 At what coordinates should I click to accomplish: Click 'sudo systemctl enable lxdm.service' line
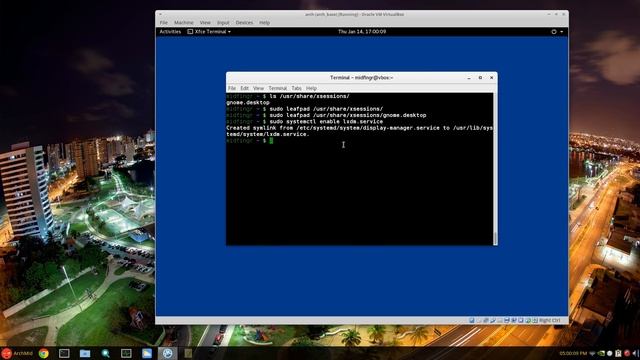[x=326, y=122]
